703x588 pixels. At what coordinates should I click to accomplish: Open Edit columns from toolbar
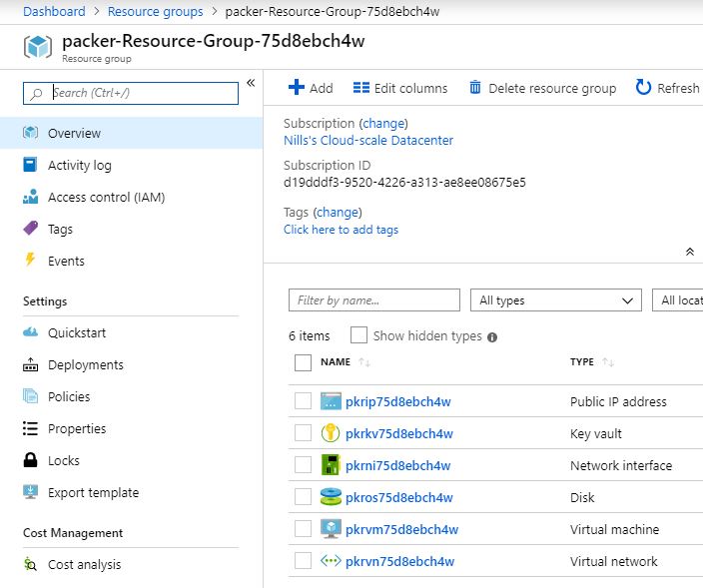point(399,88)
